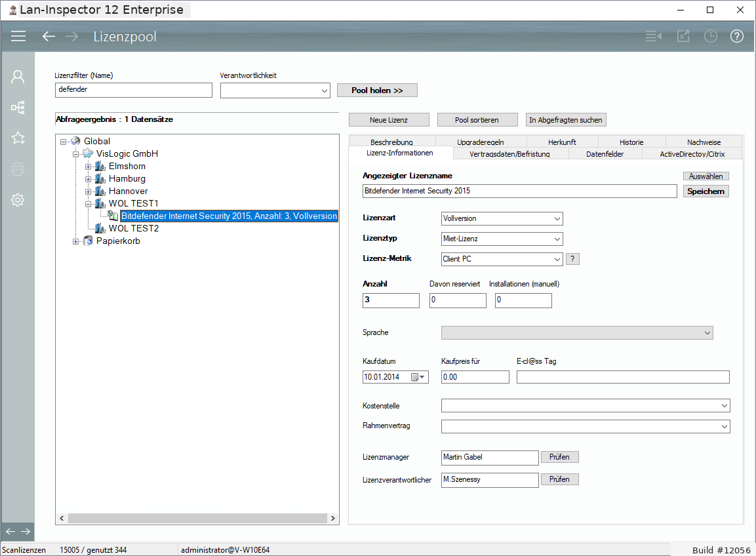Viewport: 756px width, 556px height.
Task: Click sidebar bottom right arrow
Action: pyautogui.click(x=26, y=531)
